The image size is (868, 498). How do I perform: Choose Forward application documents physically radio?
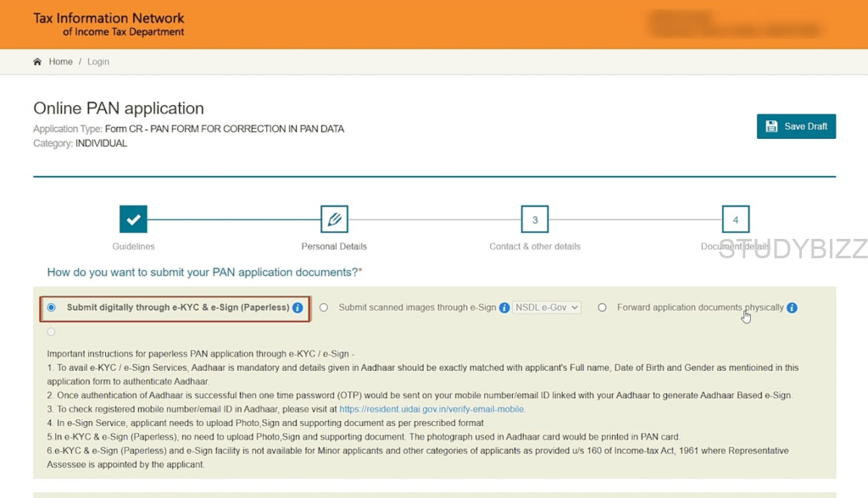click(x=602, y=307)
